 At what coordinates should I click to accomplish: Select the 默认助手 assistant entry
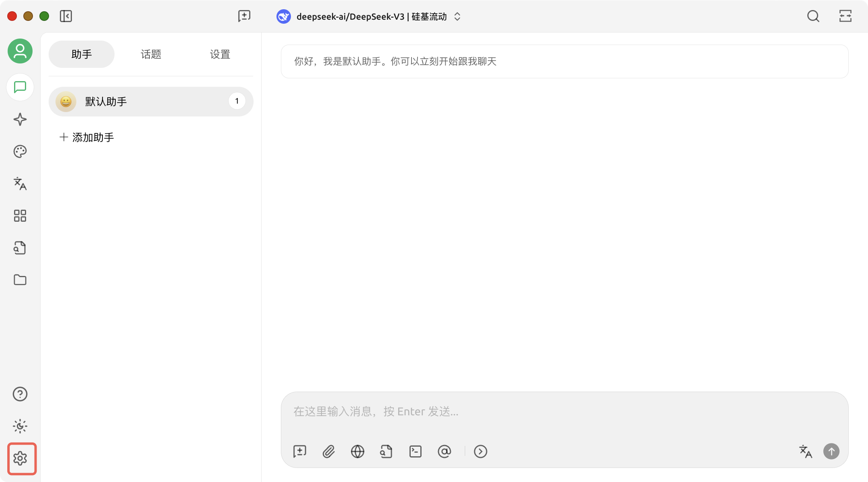pyautogui.click(x=151, y=102)
